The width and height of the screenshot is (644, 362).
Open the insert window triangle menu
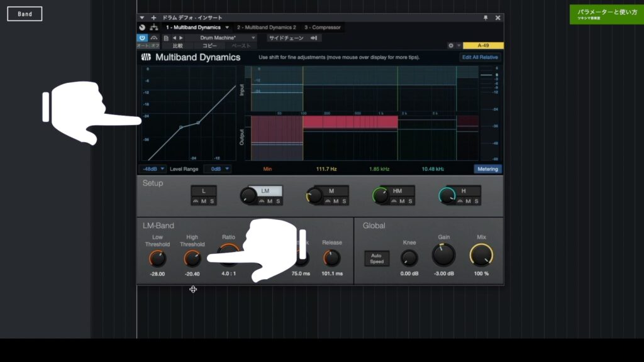point(142,18)
